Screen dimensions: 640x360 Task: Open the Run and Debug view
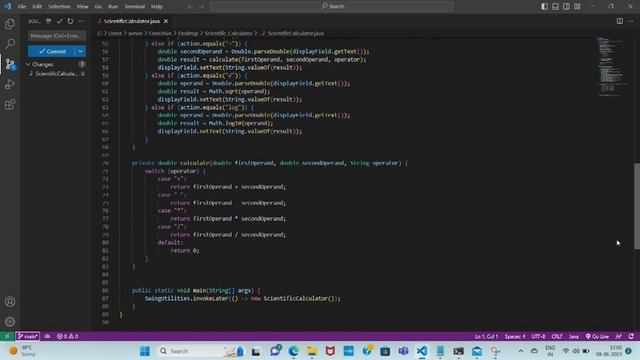[10, 84]
